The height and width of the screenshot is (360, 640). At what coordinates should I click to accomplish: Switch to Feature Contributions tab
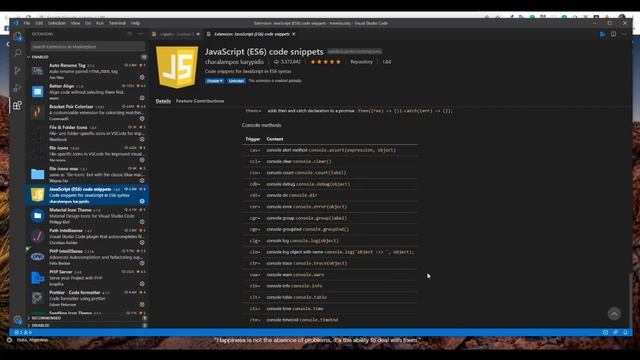[x=200, y=101]
